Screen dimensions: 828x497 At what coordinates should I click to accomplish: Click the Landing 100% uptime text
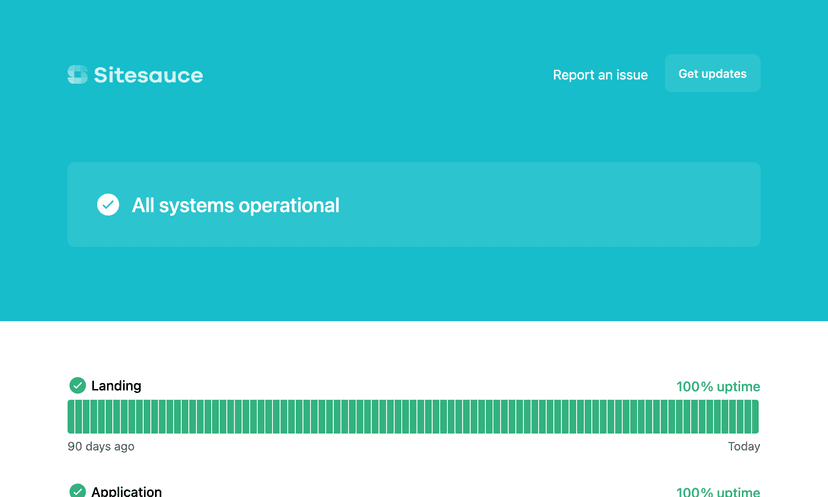(718, 387)
